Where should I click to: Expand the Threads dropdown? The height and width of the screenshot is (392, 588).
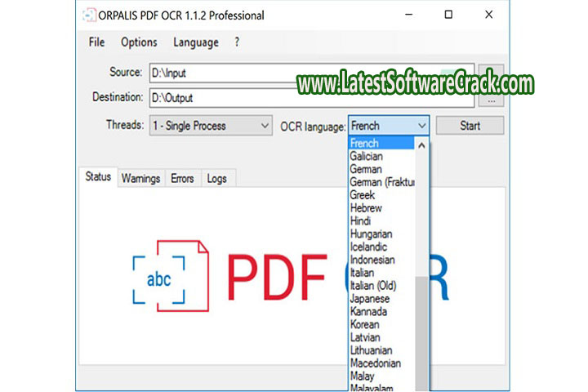(211, 126)
